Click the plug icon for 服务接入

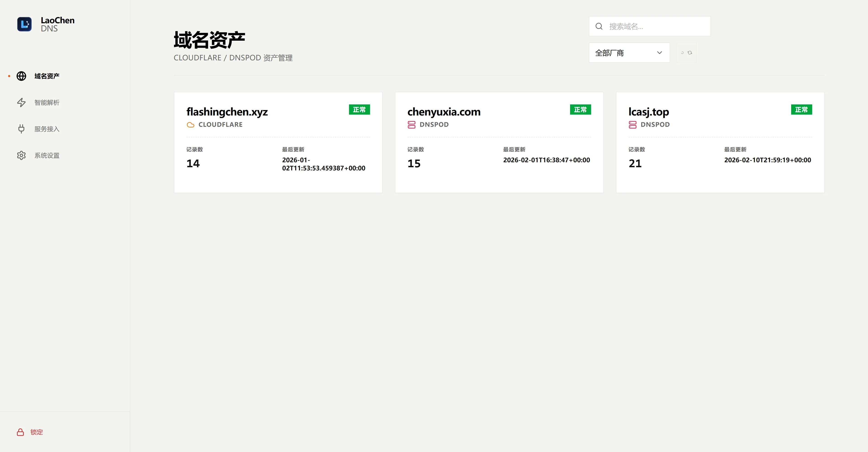click(21, 129)
